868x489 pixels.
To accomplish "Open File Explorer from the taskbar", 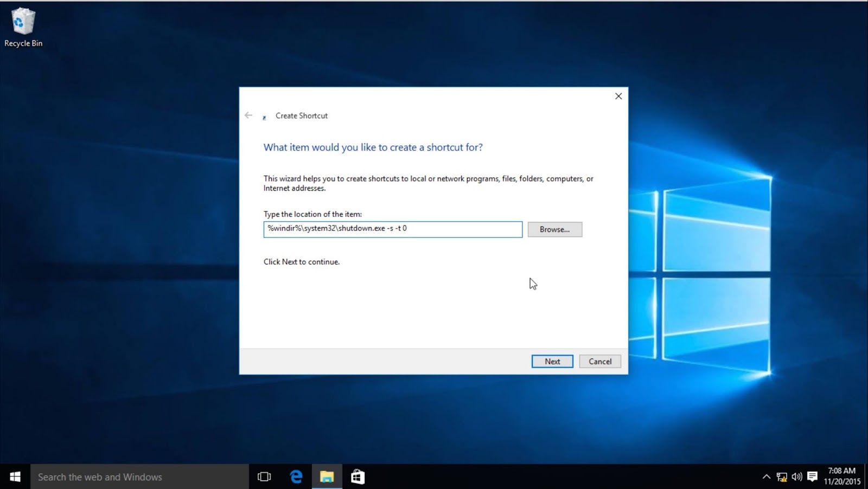I will pos(327,477).
